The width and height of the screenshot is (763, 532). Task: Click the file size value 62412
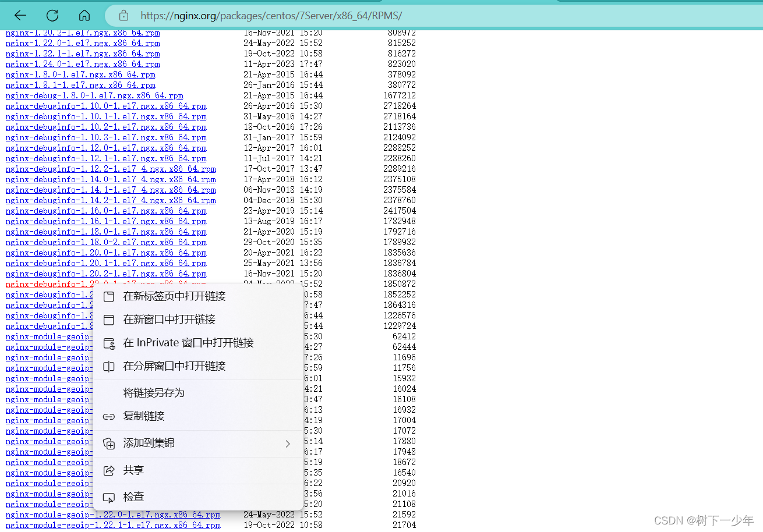[404, 336]
